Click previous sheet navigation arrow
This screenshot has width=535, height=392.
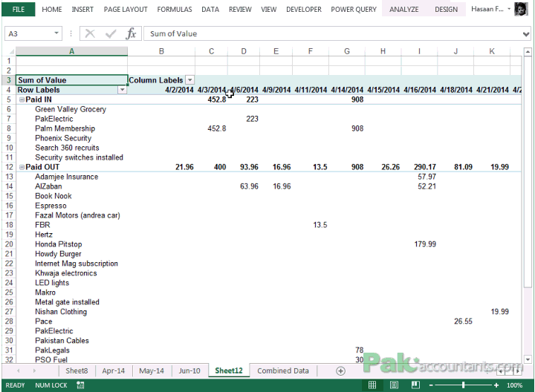click(x=19, y=371)
